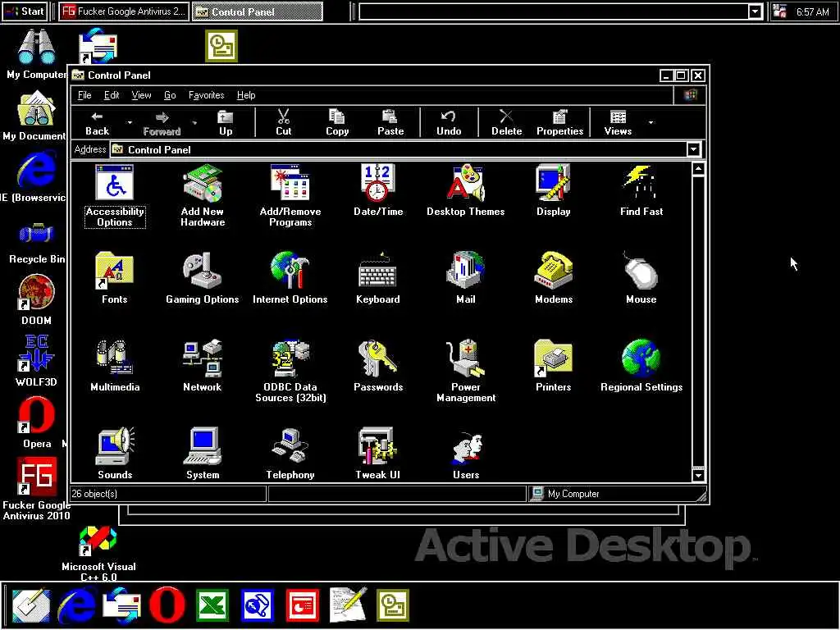Click the scrollbar up arrow
Screen dimensions: 840x630
click(698, 169)
